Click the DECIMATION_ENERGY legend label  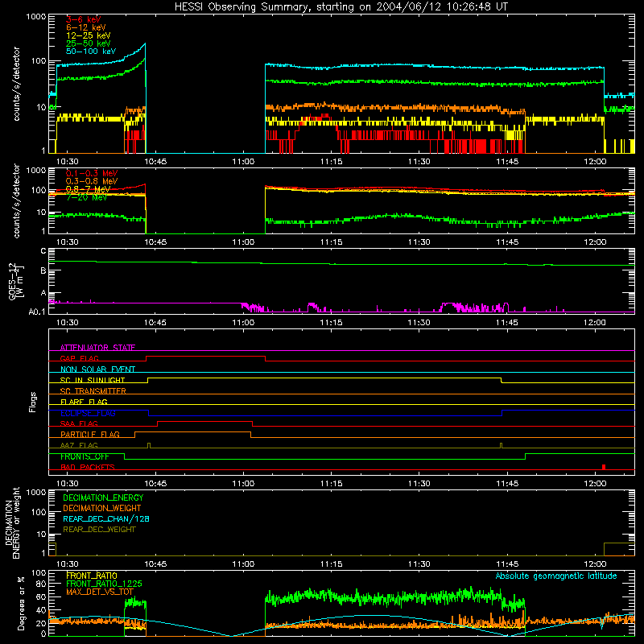tap(103, 497)
